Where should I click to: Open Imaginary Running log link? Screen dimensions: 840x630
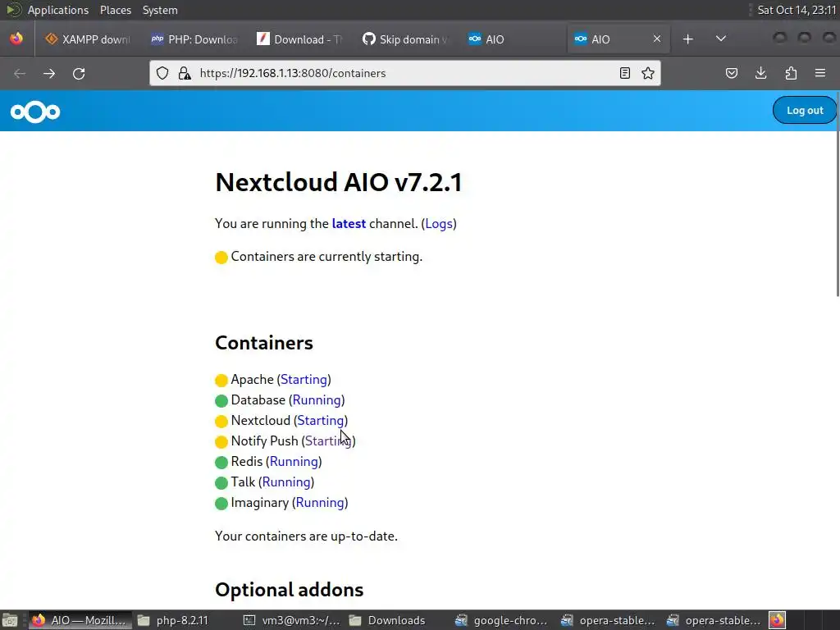coord(320,503)
